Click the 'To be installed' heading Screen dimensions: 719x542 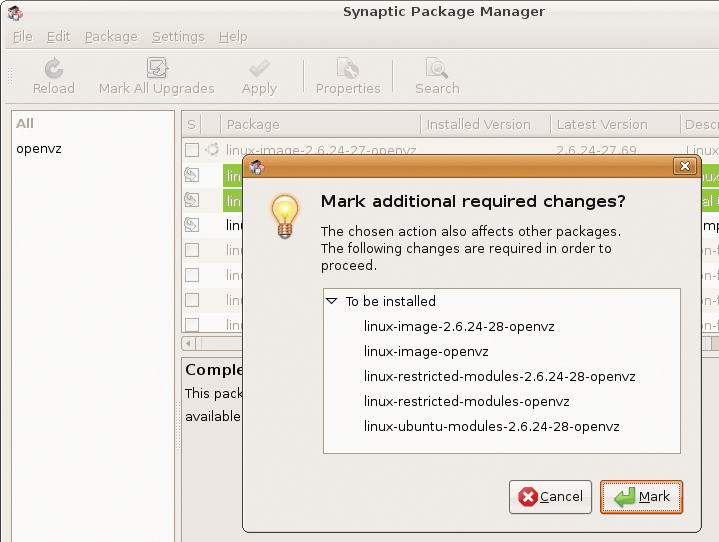pos(391,301)
